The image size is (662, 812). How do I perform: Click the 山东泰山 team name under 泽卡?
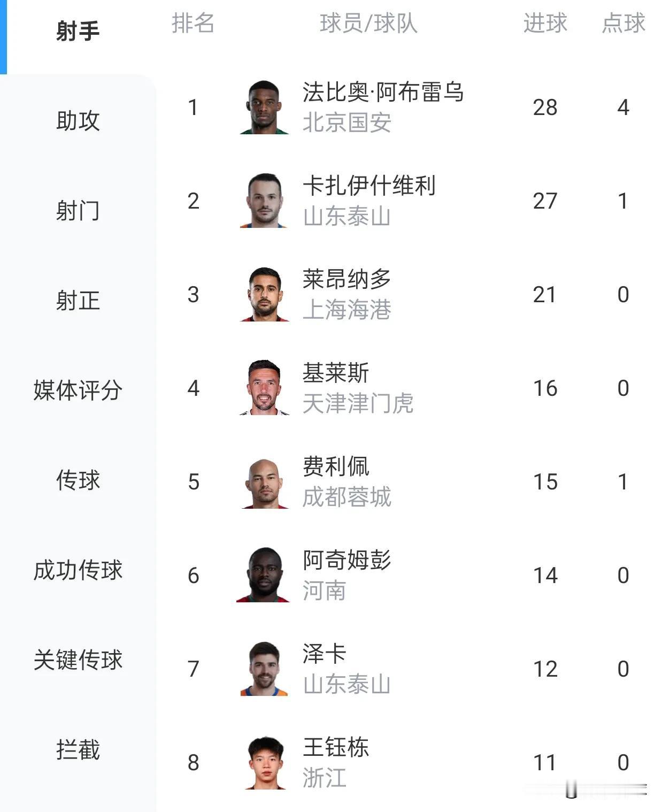click(348, 685)
